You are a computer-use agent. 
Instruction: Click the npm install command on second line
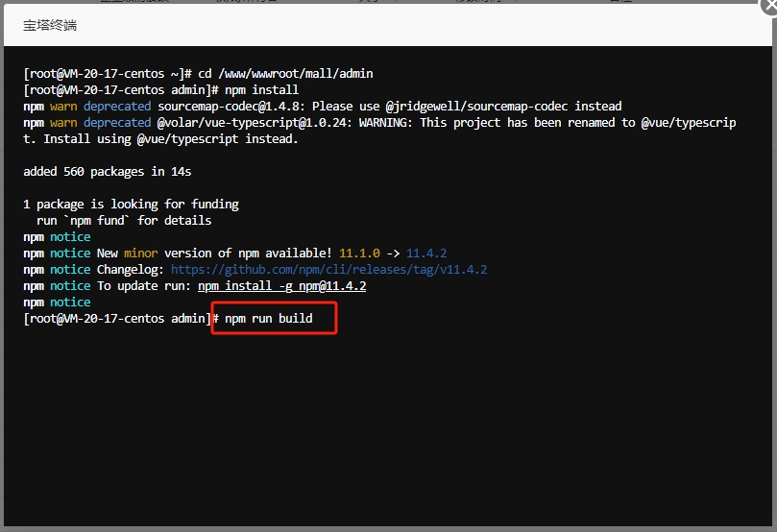point(261,90)
